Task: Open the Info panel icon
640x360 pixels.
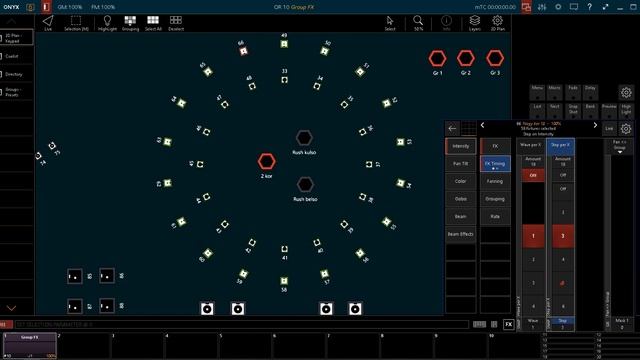Action: (447, 23)
